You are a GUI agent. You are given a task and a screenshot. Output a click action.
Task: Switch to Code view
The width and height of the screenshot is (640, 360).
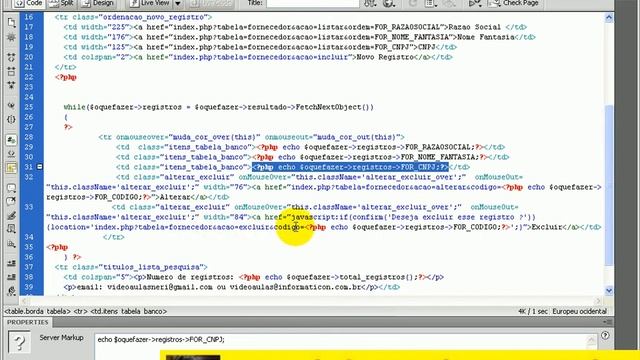pos(29,3)
